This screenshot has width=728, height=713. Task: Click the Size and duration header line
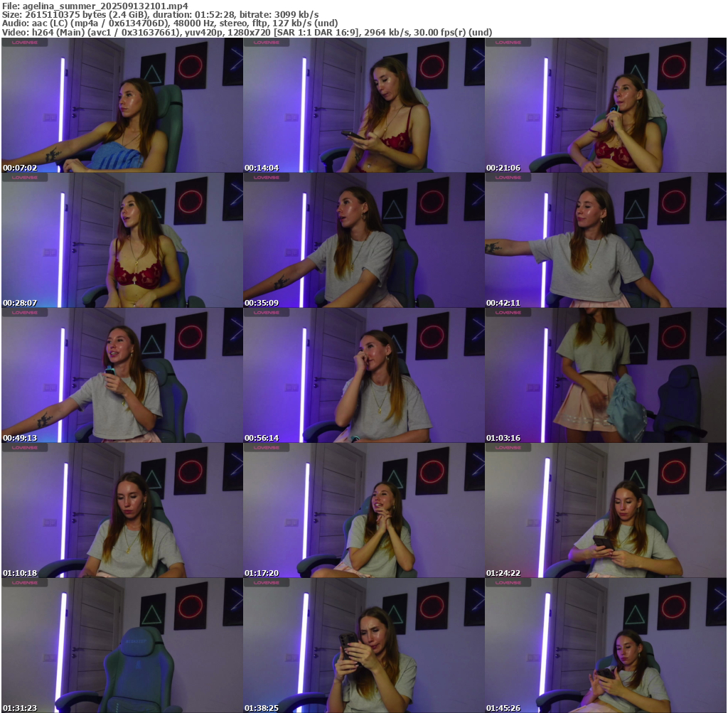[x=160, y=14]
